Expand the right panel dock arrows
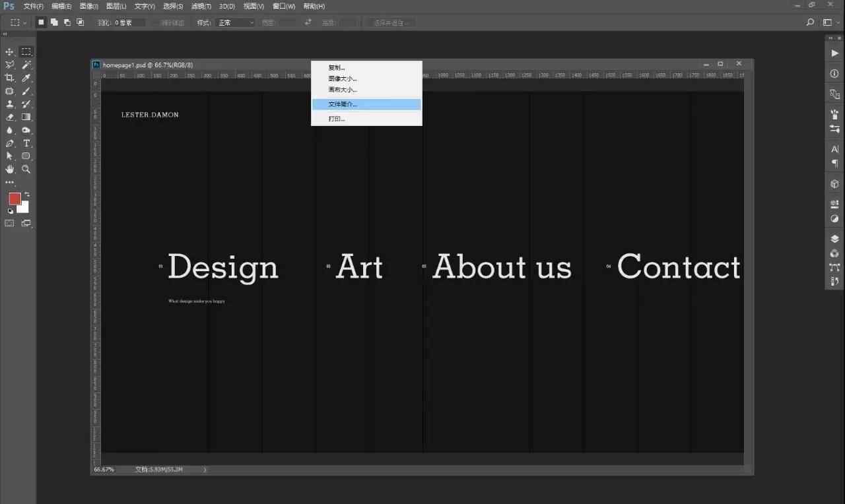Image resolution: width=845 pixels, height=504 pixels. point(831,38)
